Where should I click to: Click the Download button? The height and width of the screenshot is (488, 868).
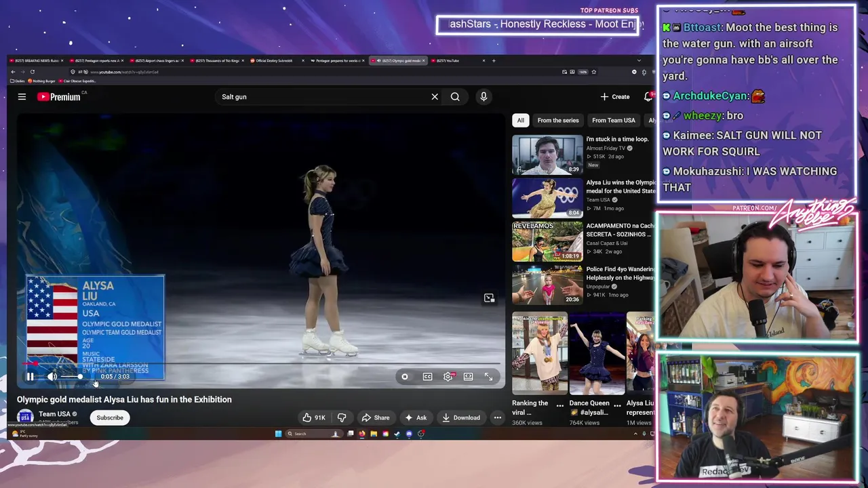461,418
